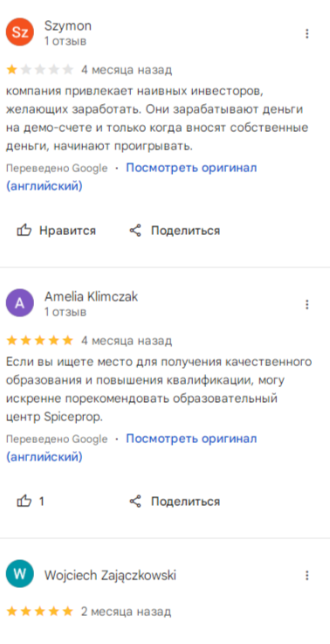Like Szymon's review via the Нравится button
Image resolution: width=330 pixels, height=644 pixels.
56,231
